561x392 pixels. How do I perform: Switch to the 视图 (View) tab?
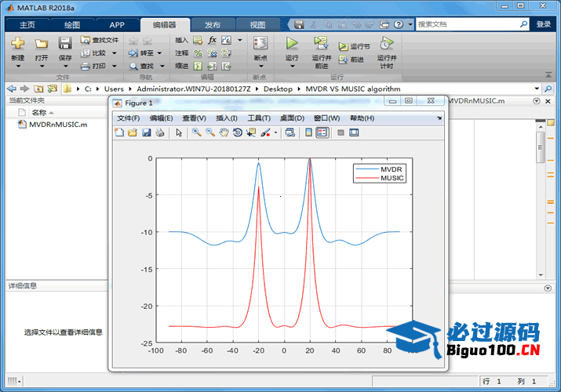point(257,24)
